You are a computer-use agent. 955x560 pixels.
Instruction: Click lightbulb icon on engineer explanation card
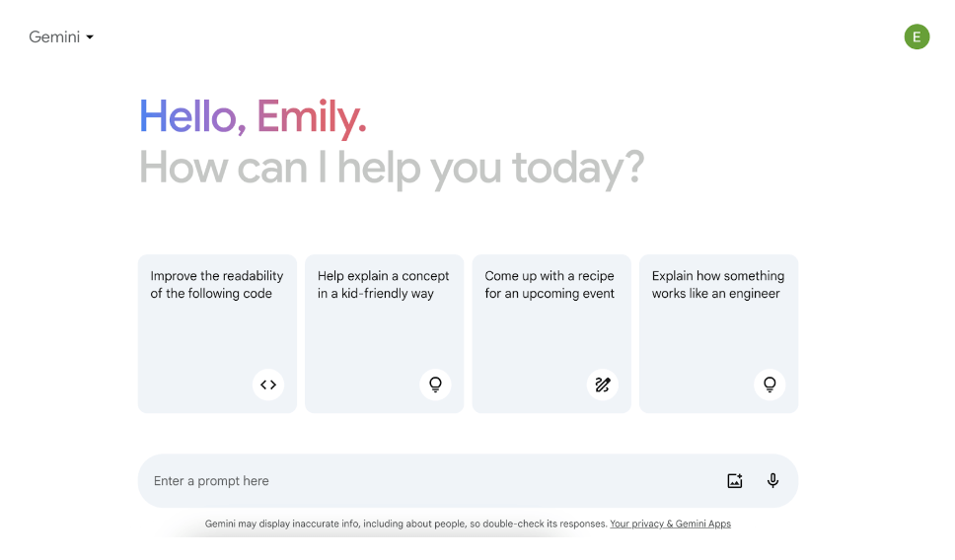(770, 385)
